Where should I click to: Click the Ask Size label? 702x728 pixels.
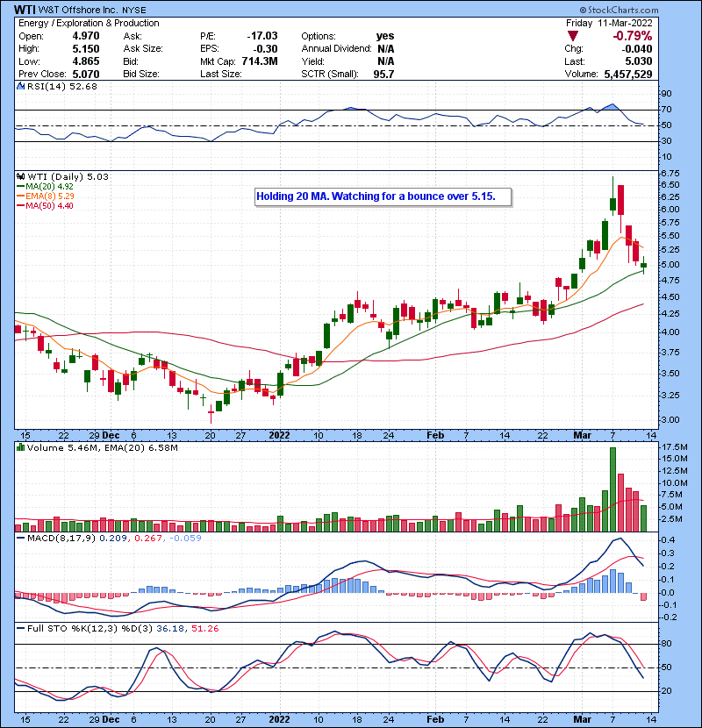tap(143, 49)
